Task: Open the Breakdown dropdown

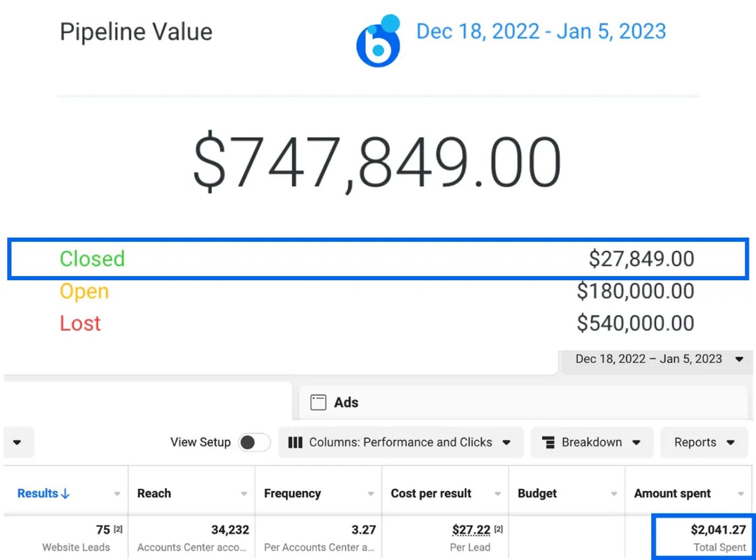Action: pyautogui.click(x=592, y=442)
